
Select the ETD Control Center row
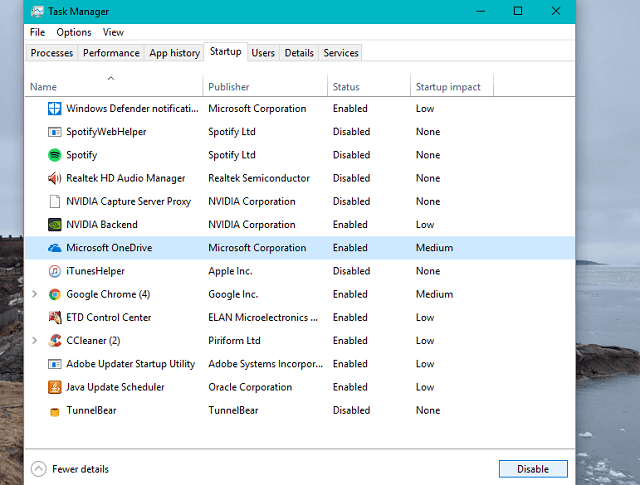tap(108, 318)
